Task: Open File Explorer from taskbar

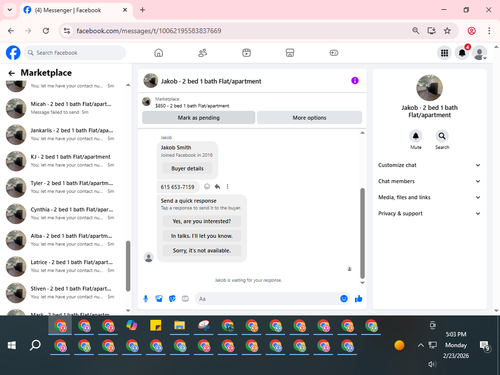Action: [179, 326]
